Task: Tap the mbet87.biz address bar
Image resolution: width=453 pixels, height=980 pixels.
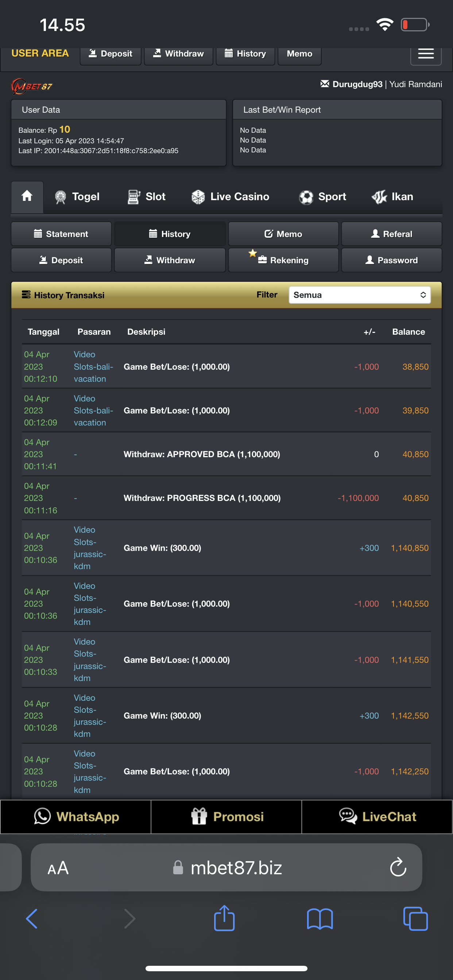Action: tap(236, 868)
